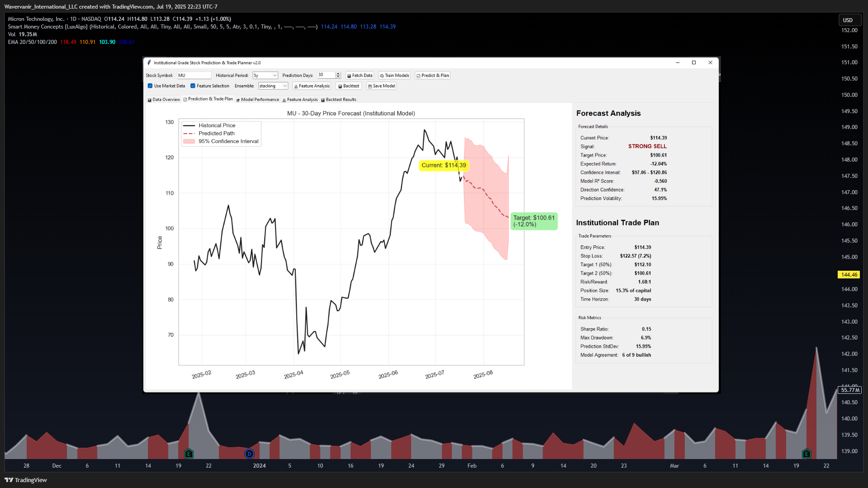Click the TradingView logo
Image resolution: width=868 pixels, height=488 pixels.
[x=26, y=480]
